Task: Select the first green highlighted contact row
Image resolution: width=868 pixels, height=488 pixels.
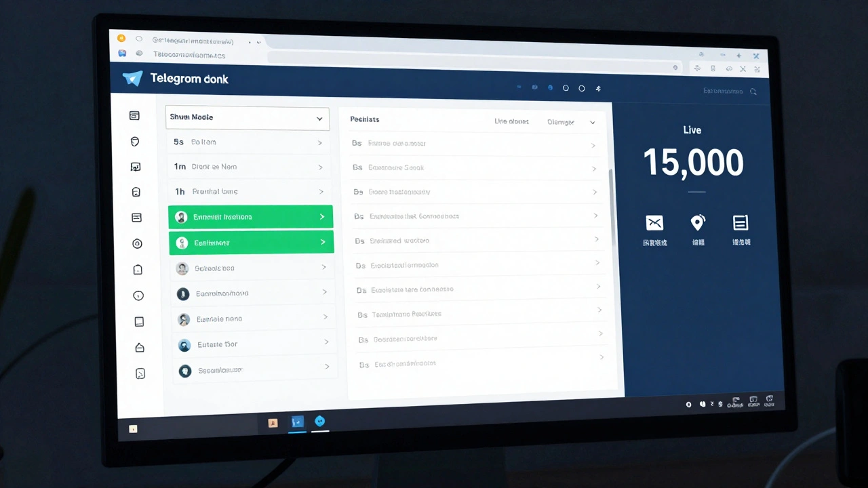Action: coord(250,217)
